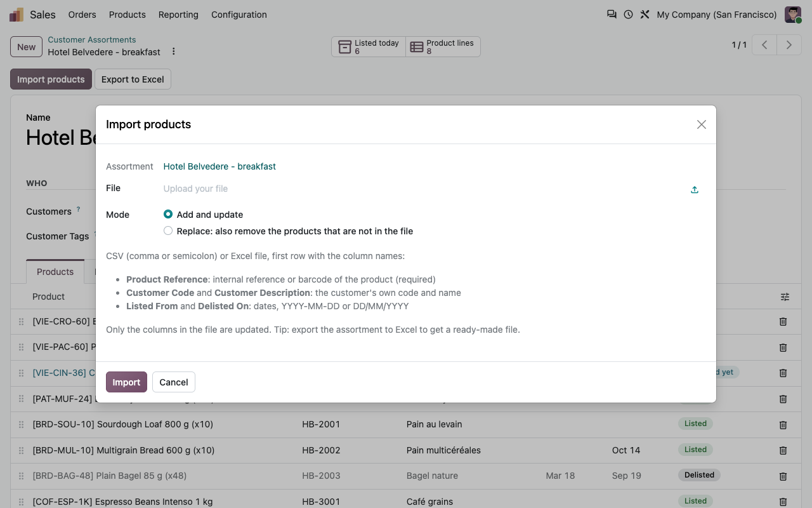Open the developer tools wrench icon

click(645, 14)
